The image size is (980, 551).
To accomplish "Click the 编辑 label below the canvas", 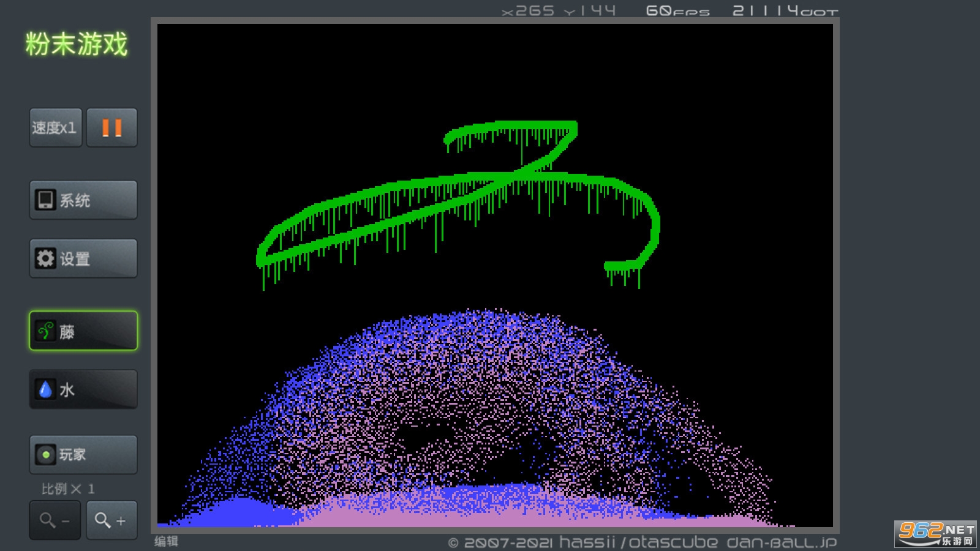I will [x=166, y=541].
